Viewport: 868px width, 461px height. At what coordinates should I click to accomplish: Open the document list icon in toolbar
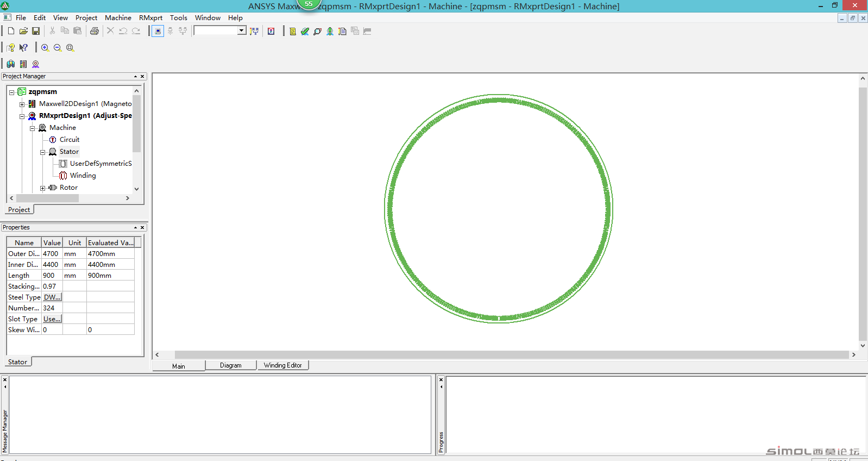tap(342, 31)
